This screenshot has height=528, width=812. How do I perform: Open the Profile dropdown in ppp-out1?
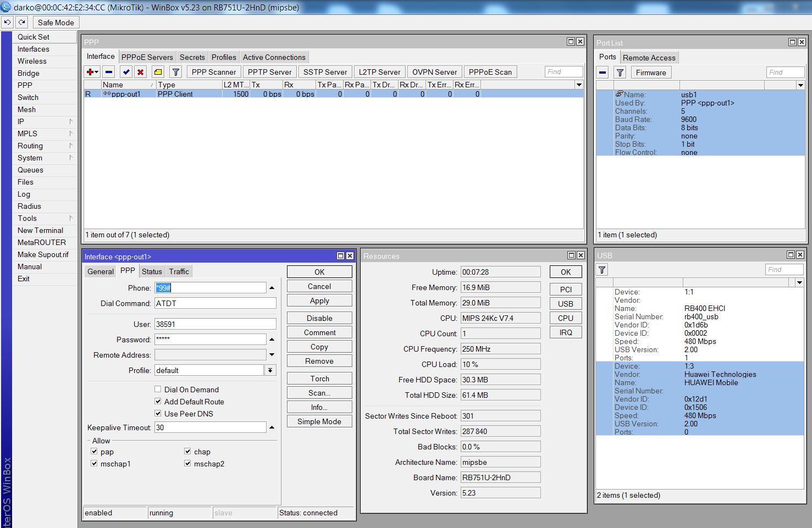tap(269, 370)
